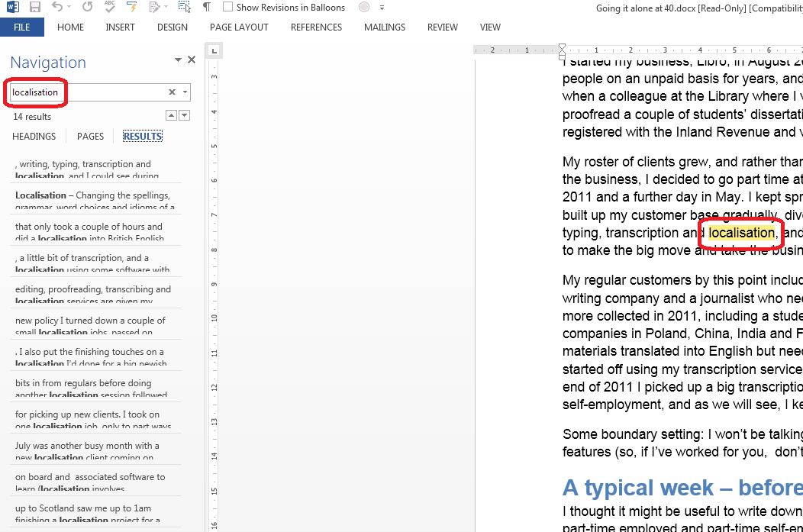Open the FILE tab
The image size is (803, 532).
click(22, 27)
